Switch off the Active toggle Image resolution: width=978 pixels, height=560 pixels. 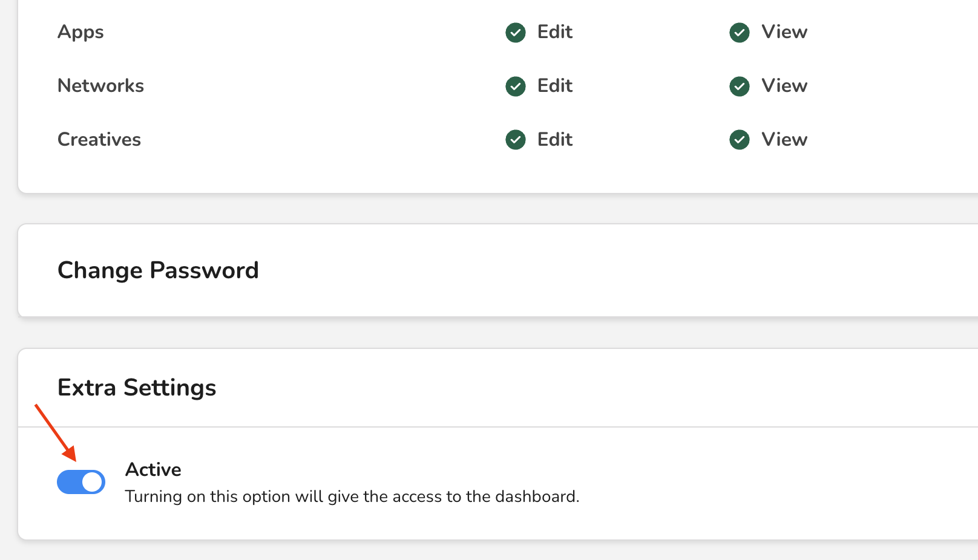[81, 482]
